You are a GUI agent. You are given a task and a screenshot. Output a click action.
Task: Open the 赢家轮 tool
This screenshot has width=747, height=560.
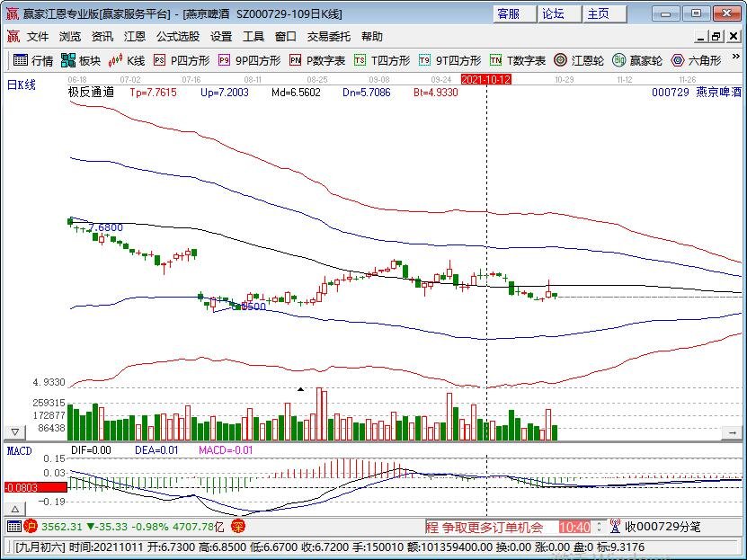point(637,60)
